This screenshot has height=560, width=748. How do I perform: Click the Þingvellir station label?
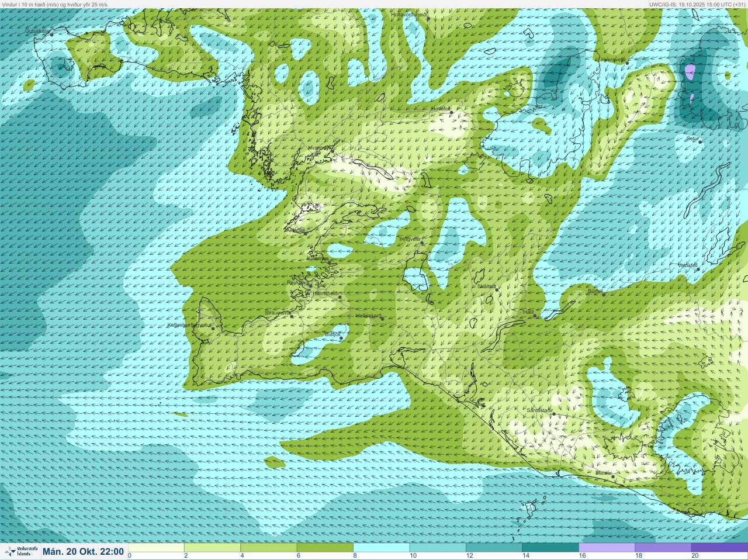point(410,239)
